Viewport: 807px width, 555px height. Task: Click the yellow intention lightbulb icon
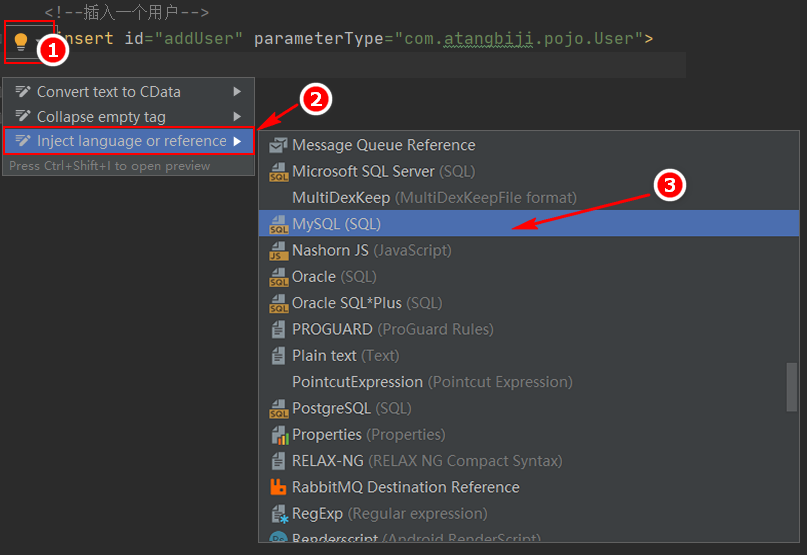21,41
